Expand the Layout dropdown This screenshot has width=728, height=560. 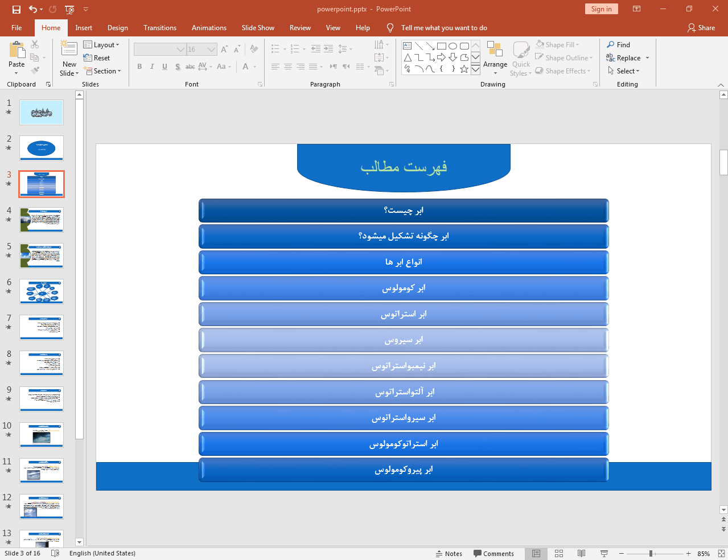[x=101, y=45]
